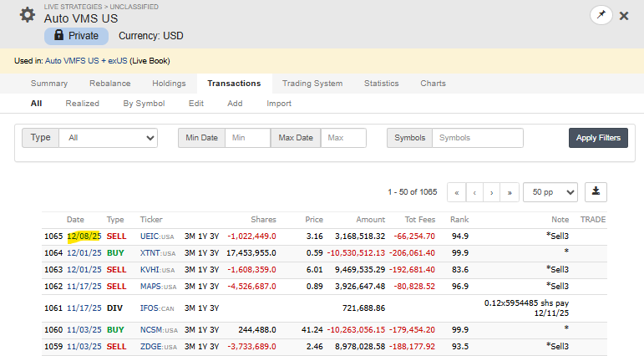Viewport: 644px width, 356px height.
Task: Click the download transactions icon
Action: click(x=596, y=191)
